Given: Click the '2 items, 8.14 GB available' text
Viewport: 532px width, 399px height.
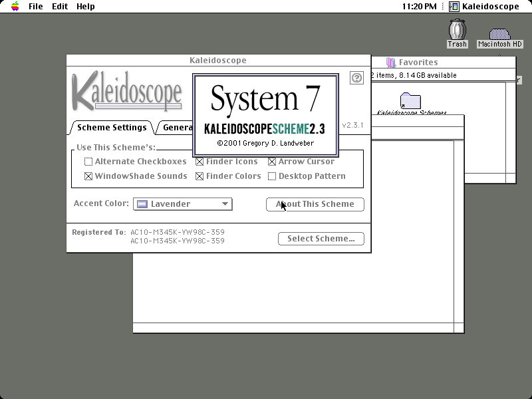Looking at the screenshot, I should click(414, 75).
